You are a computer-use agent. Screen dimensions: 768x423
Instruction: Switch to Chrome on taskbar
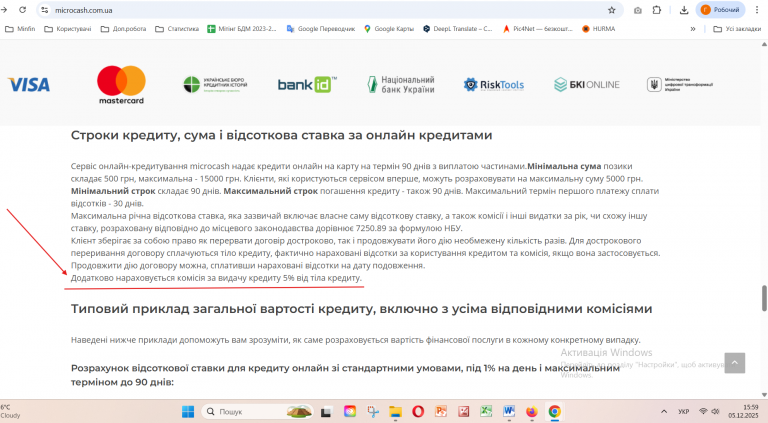pos(554,412)
